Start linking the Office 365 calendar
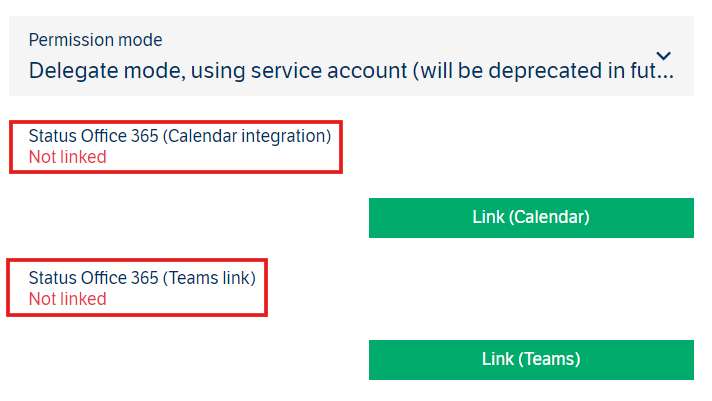This screenshot has width=712, height=401. tap(531, 217)
